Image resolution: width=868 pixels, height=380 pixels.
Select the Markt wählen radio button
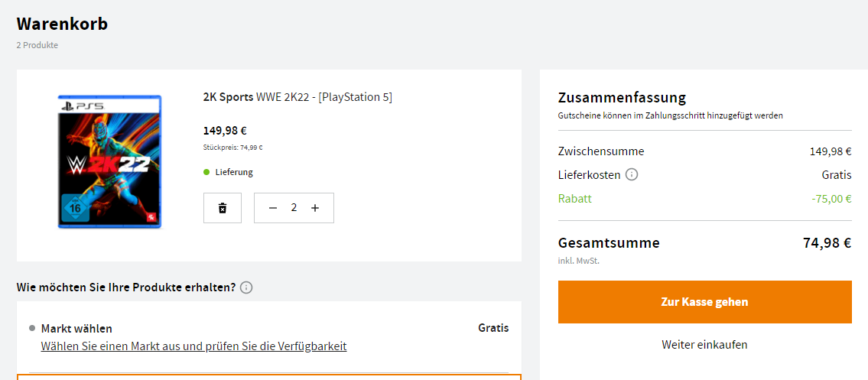(x=32, y=329)
